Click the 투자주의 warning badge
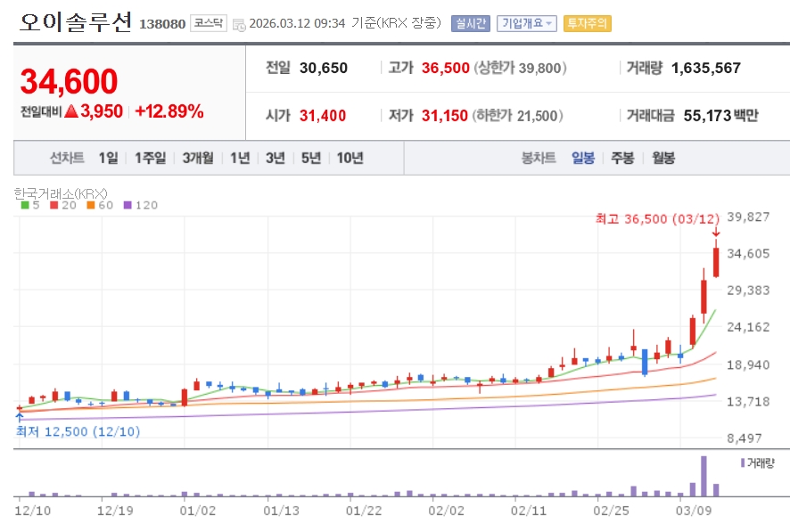790x532 pixels. click(587, 23)
